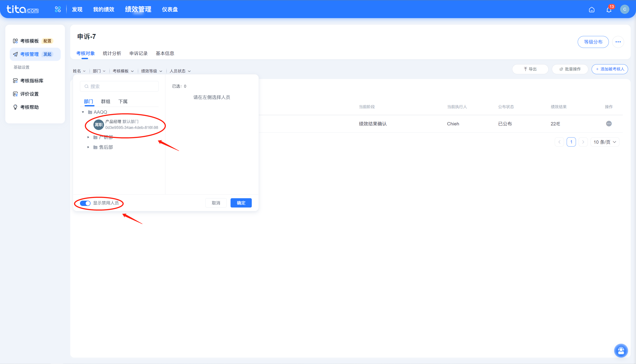Screen dimensions: 636x364
Task: Click the 离职 avatar of 产品经理
Action: (x=98, y=124)
